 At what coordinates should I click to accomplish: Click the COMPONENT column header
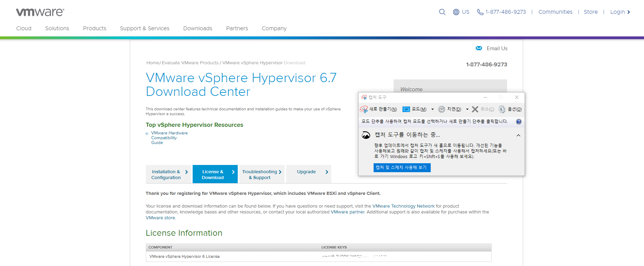click(x=160, y=247)
